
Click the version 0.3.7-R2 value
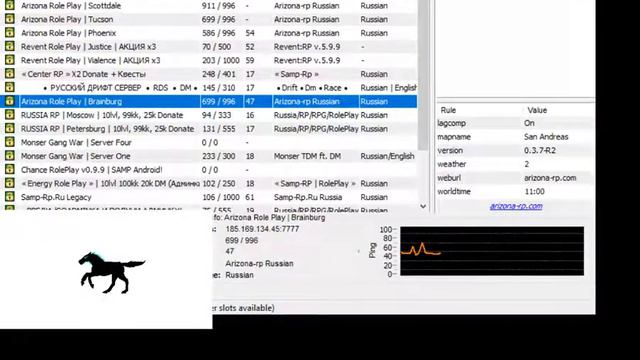(x=540, y=151)
